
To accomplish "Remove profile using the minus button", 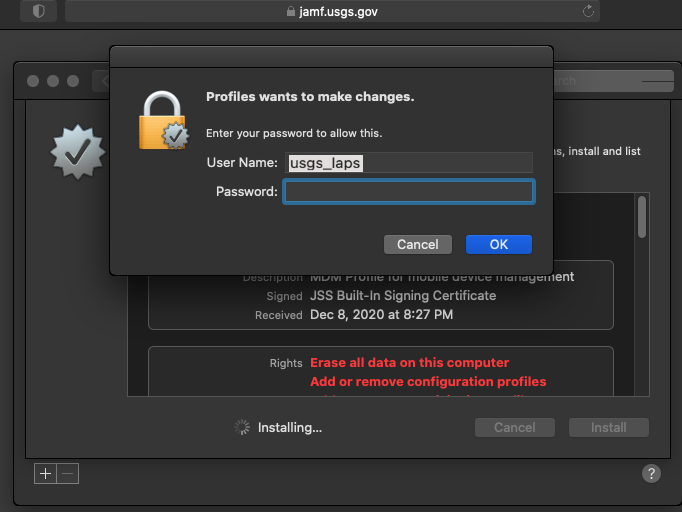I will 68,473.
